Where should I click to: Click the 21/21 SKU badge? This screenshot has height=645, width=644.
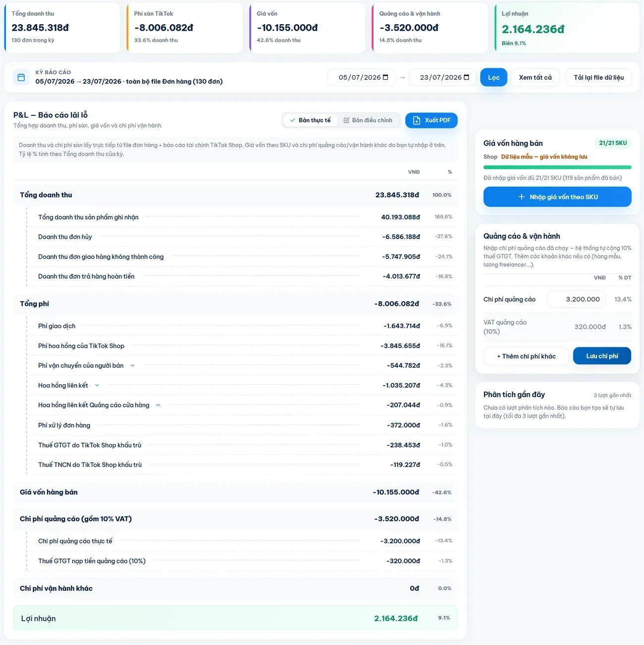[x=613, y=143]
